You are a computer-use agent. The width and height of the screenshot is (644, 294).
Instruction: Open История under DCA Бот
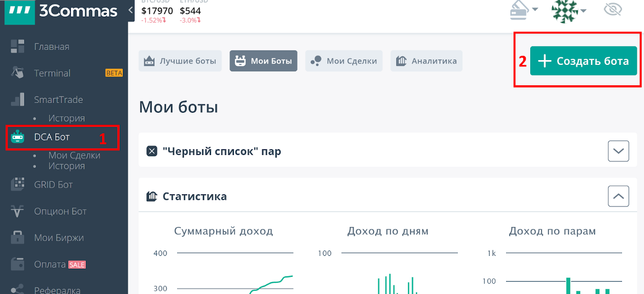tap(67, 166)
